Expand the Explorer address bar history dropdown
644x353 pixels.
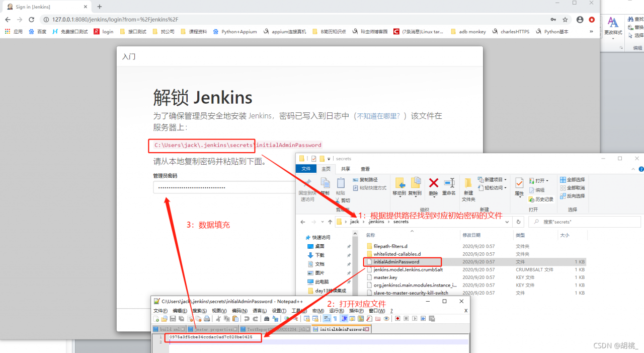[507, 222]
